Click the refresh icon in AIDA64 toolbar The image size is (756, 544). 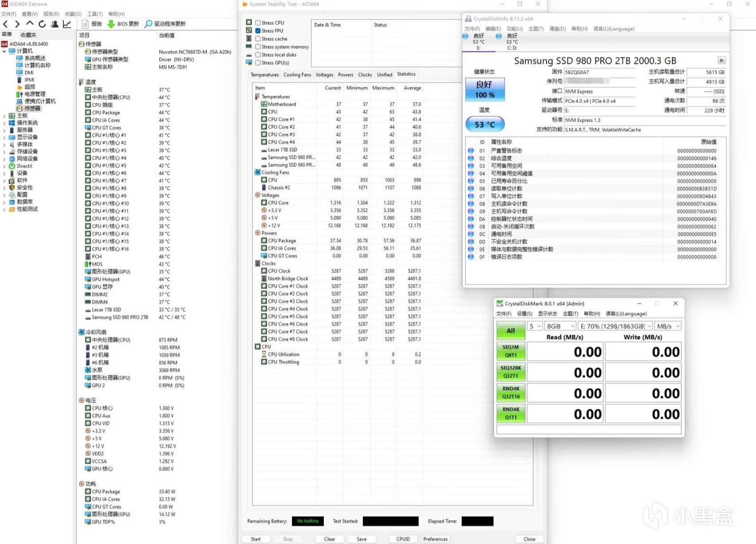pos(42,24)
